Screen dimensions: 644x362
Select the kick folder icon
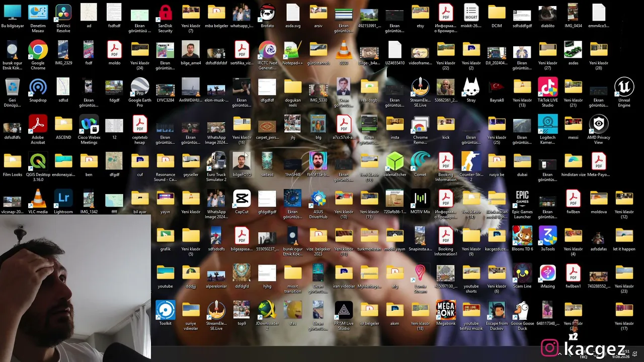point(446,129)
